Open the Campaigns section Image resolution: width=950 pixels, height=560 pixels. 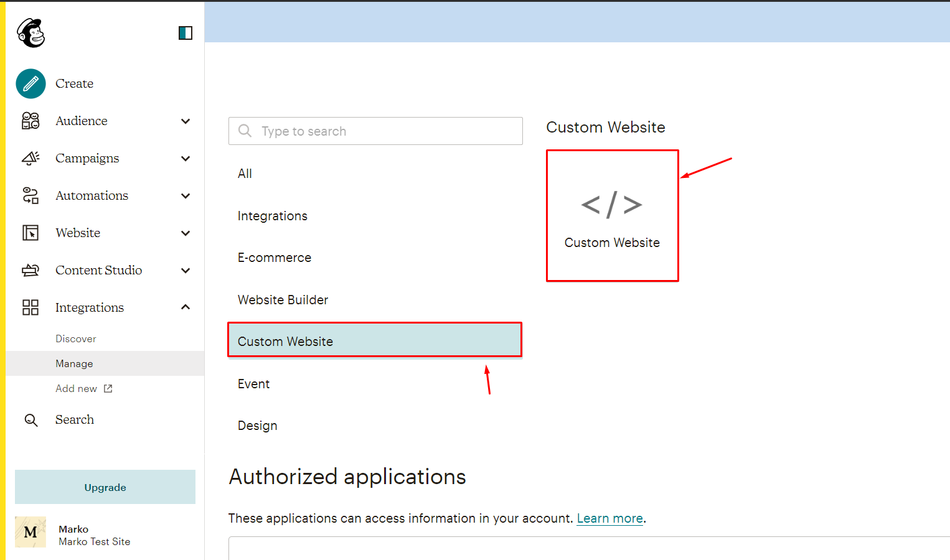pyautogui.click(x=87, y=158)
